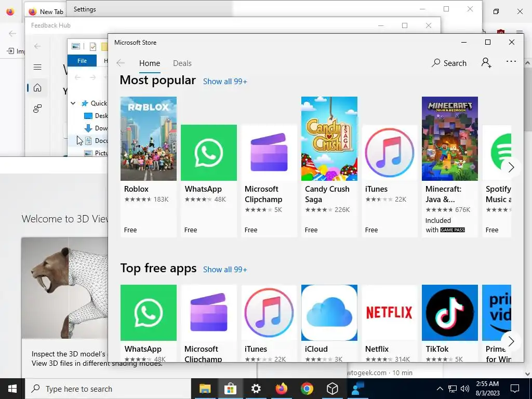The height and width of the screenshot is (399, 532).
Task: Open TikTok icon in Top free apps
Action: coord(450,312)
